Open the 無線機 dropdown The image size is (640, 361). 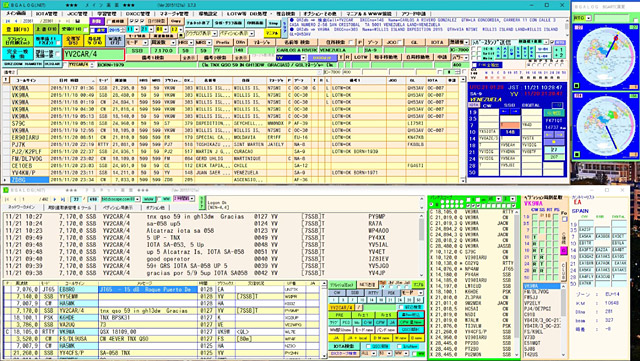[x=466, y=42]
